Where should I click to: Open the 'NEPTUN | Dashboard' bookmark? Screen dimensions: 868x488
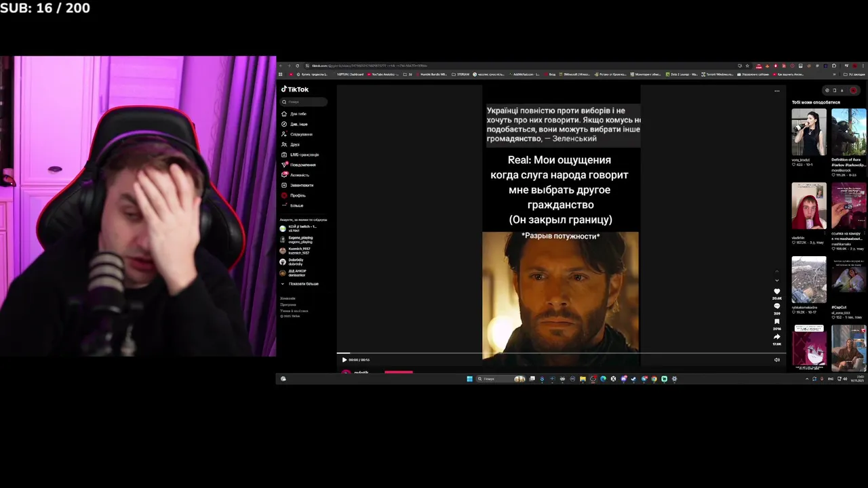350,74
